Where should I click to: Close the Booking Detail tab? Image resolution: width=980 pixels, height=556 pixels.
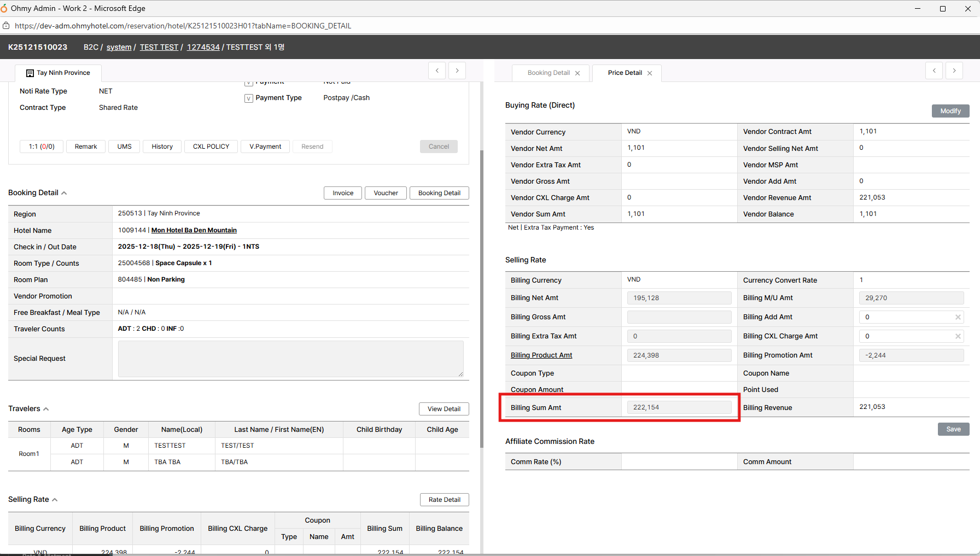click(x=577, y=73)
